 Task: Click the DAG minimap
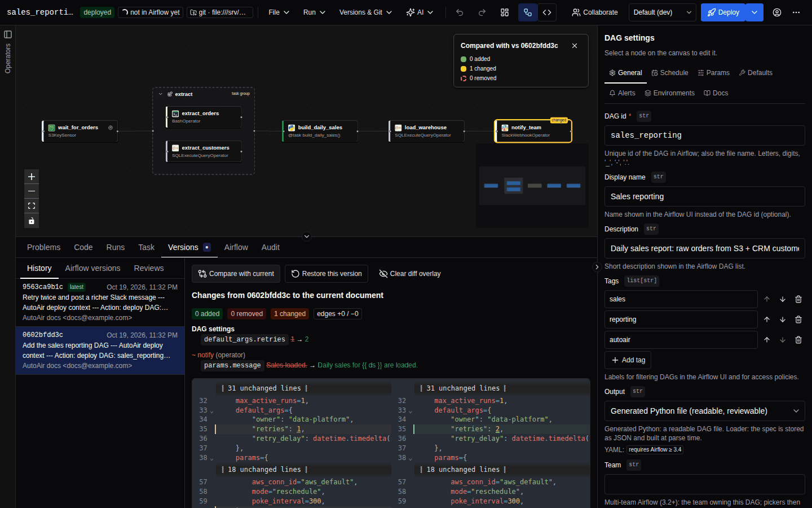532,186
